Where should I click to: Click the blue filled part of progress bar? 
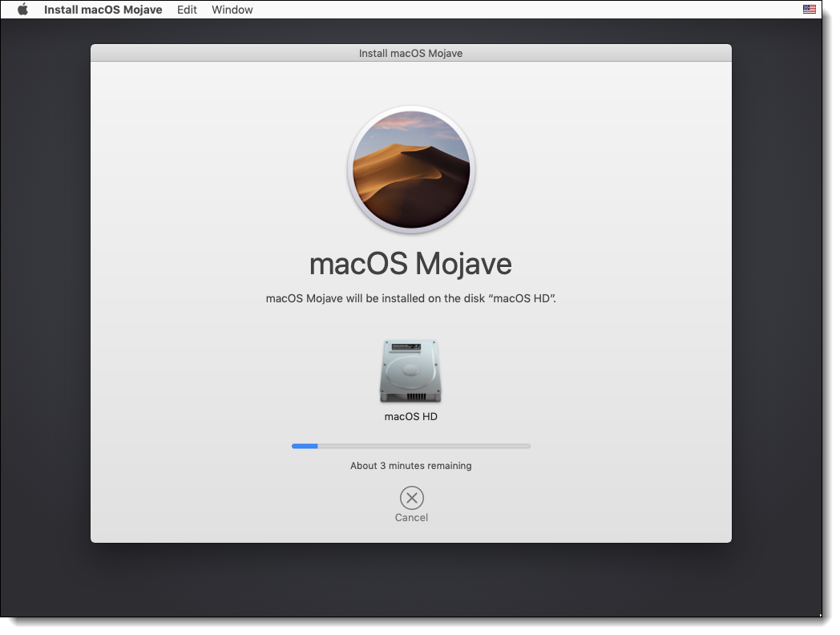(x=305, y=446)
